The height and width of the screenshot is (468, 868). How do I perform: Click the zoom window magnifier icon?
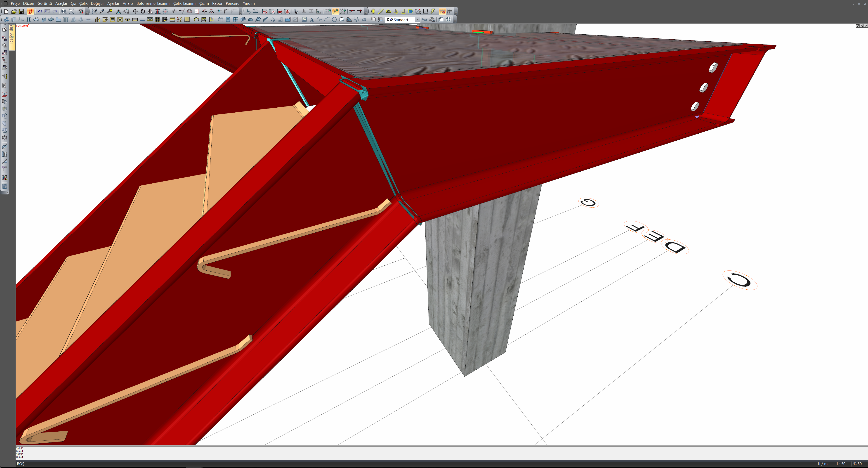point(64,12)
